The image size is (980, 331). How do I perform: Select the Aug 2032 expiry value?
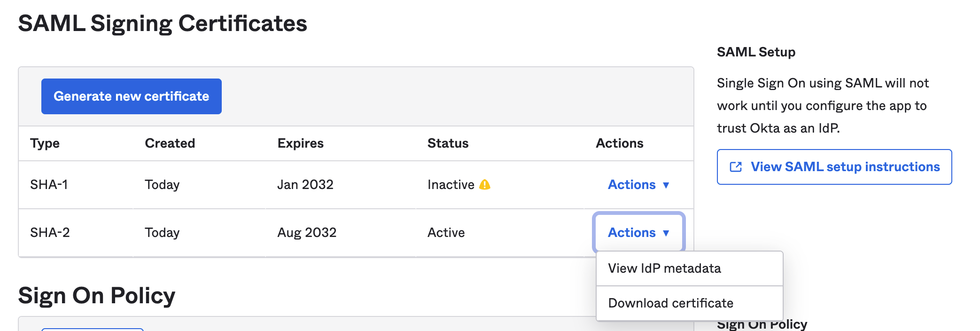pyautogui.click(x=307, y=233)
